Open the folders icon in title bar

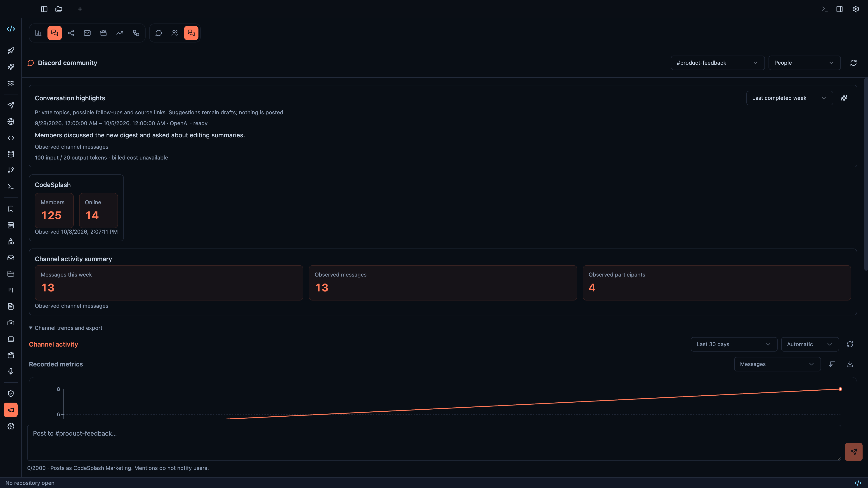[59, 9]
